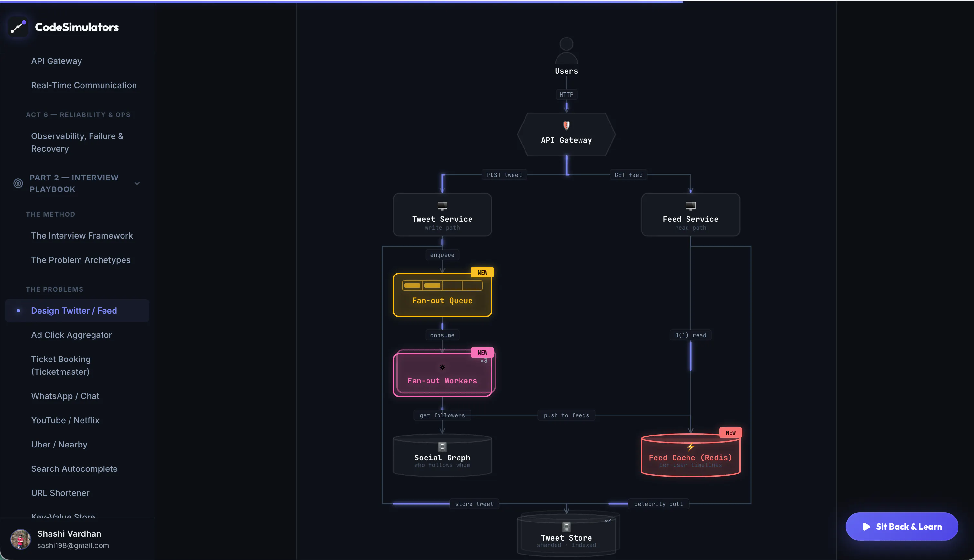Click THE METHOD section heading
The width and height of the screenshot is (974, 560).
pyautogui.click(x=50, y=214)
